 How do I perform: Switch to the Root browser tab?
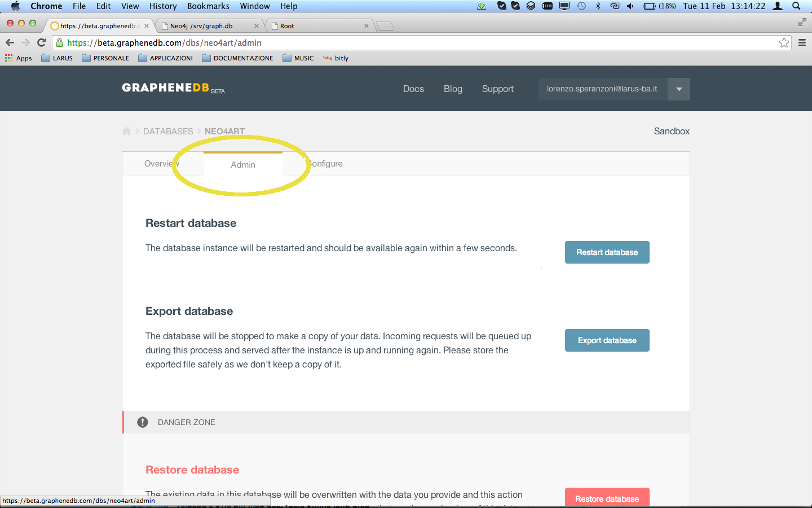[319, 26]
